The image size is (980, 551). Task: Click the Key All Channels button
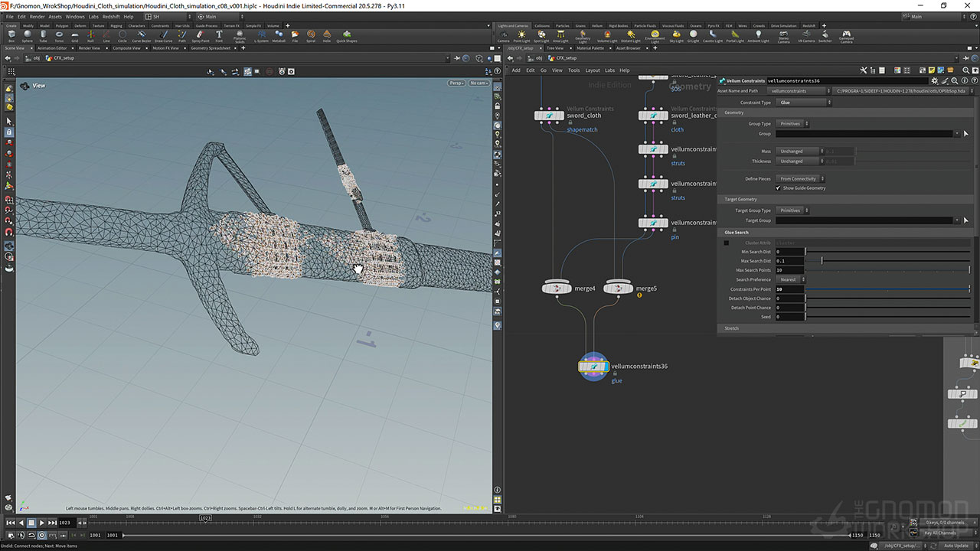[x=939, y=533]
